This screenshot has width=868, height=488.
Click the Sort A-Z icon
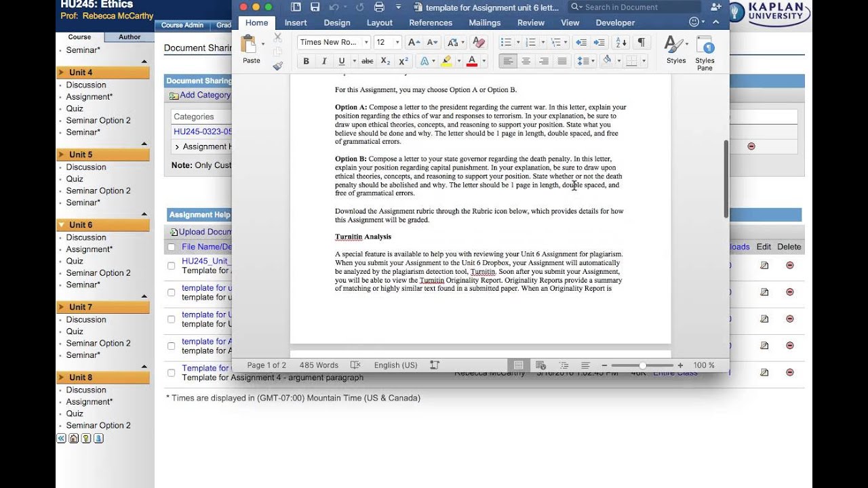click(x=621, y=42)
